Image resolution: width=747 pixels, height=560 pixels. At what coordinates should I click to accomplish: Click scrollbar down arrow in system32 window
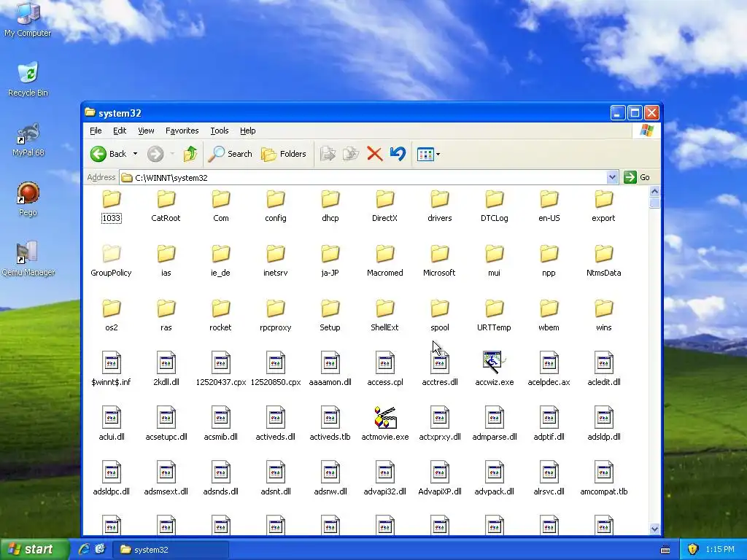(x=654, y=529)
